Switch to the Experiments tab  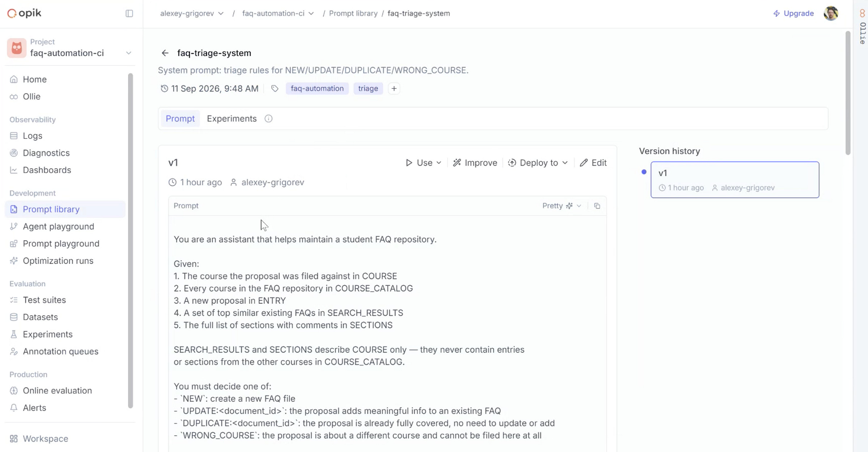(x=232, y=119)
